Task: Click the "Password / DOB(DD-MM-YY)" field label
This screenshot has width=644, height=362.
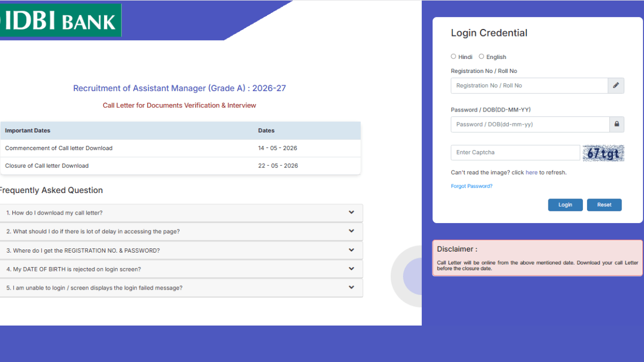Action: tap(491, 109)
